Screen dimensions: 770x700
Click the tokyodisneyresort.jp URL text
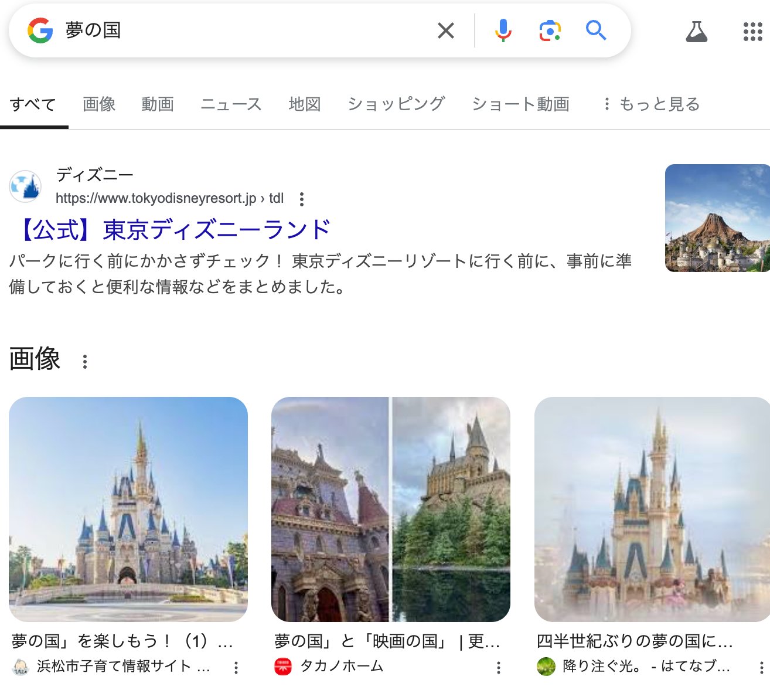pyautogui.click(x=170, y=198)
